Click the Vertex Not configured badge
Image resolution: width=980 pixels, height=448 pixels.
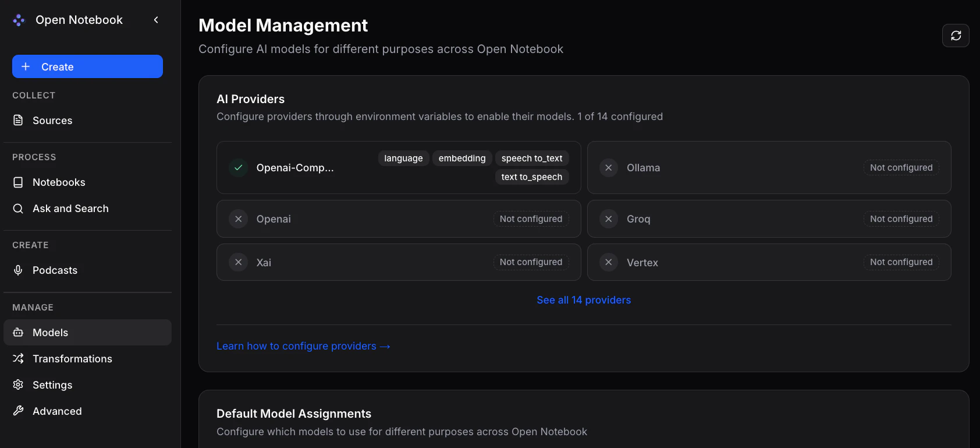901,262
